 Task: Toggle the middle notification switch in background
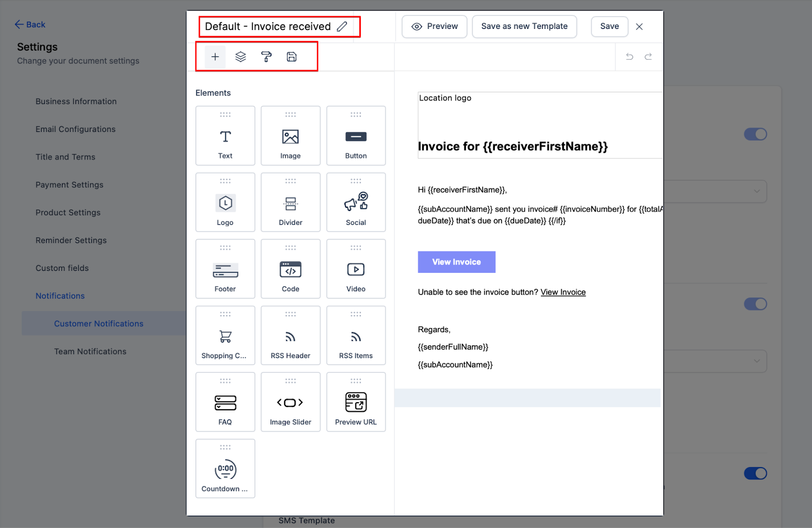pos(756,304)
